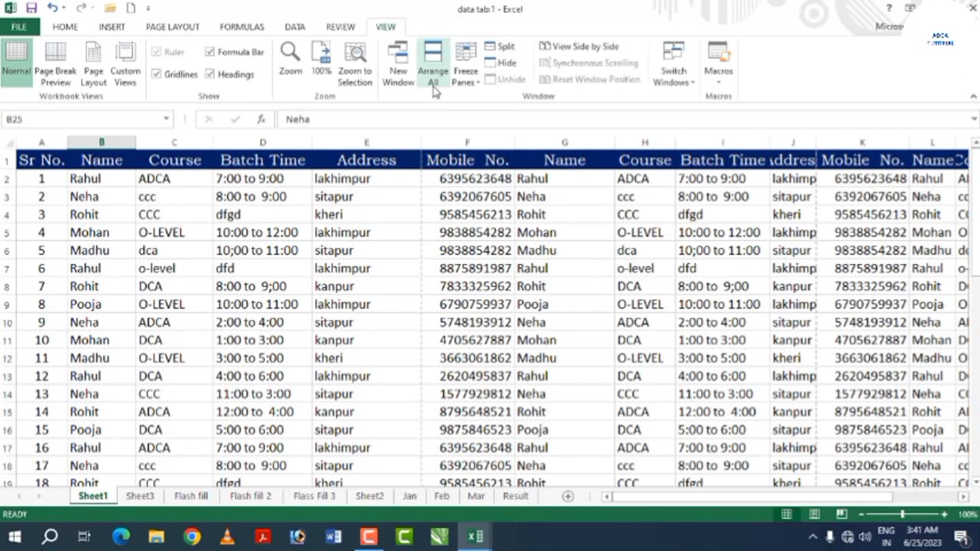Save the workbook from Quick Access Toolbar

(31, 8)
